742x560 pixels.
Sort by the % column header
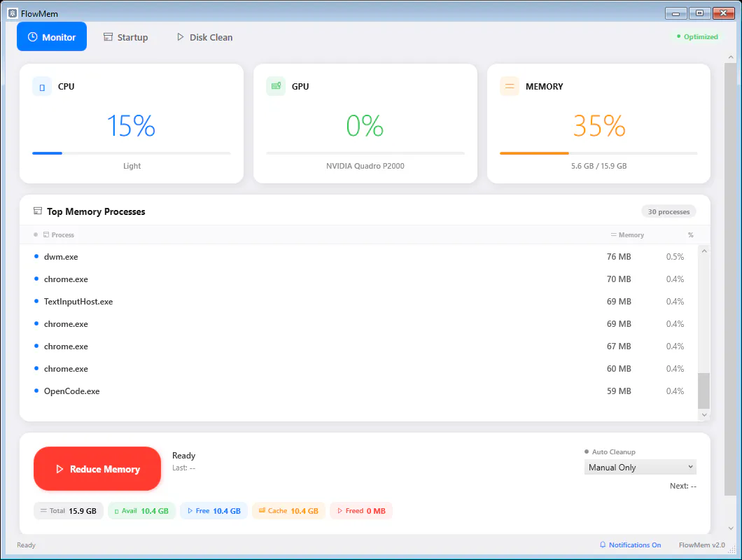[690, 234]
